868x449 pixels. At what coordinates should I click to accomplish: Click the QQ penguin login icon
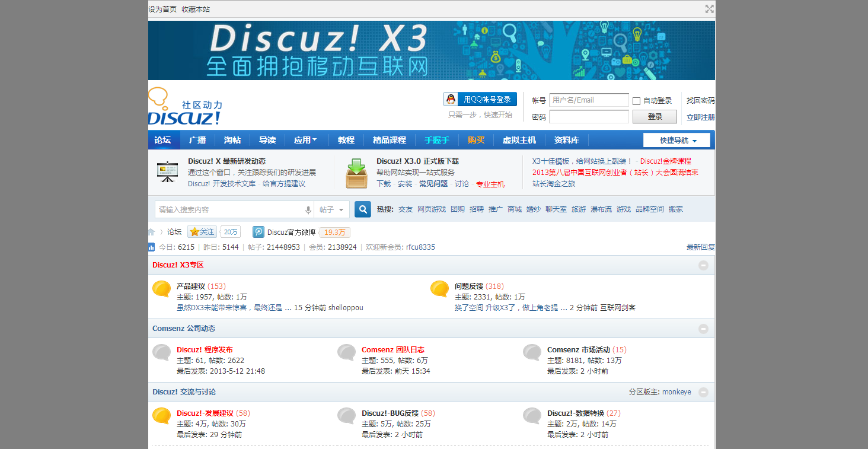tap(451, 99)
